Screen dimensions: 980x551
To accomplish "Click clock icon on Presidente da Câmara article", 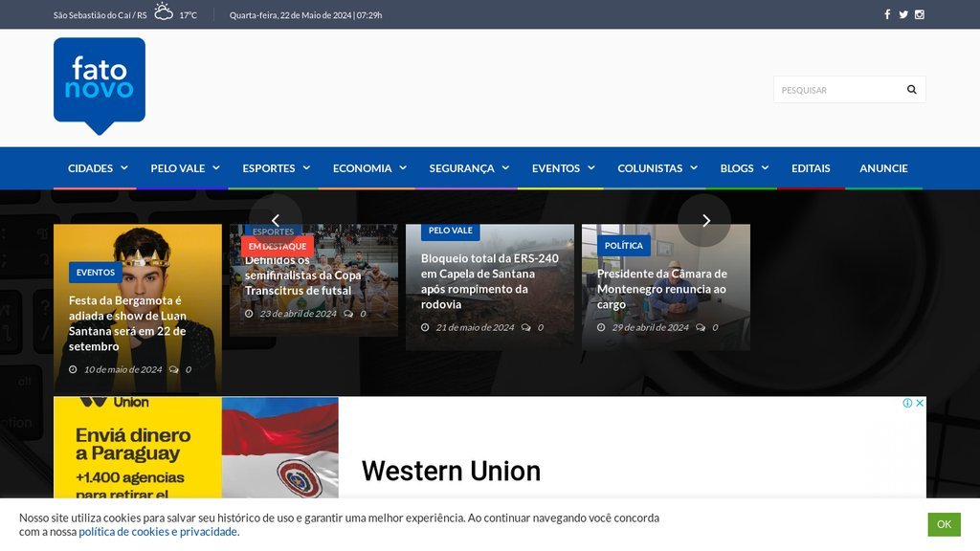I will 601,327.
